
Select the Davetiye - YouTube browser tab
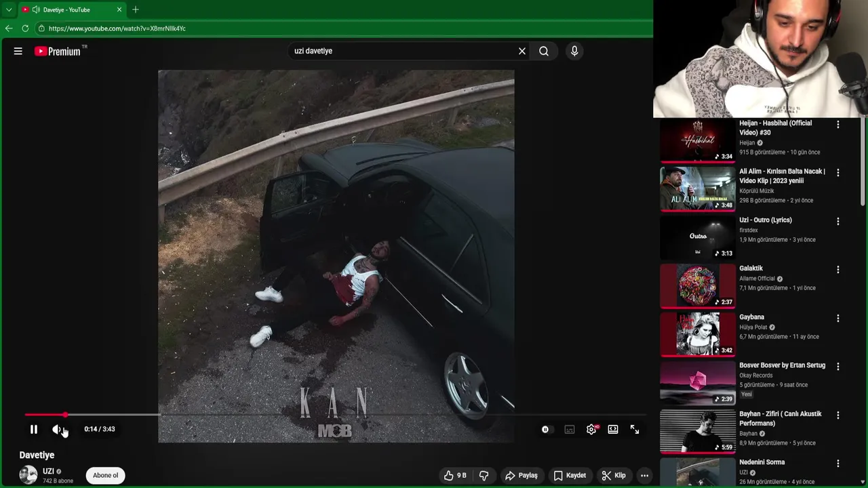pos(72,9)
